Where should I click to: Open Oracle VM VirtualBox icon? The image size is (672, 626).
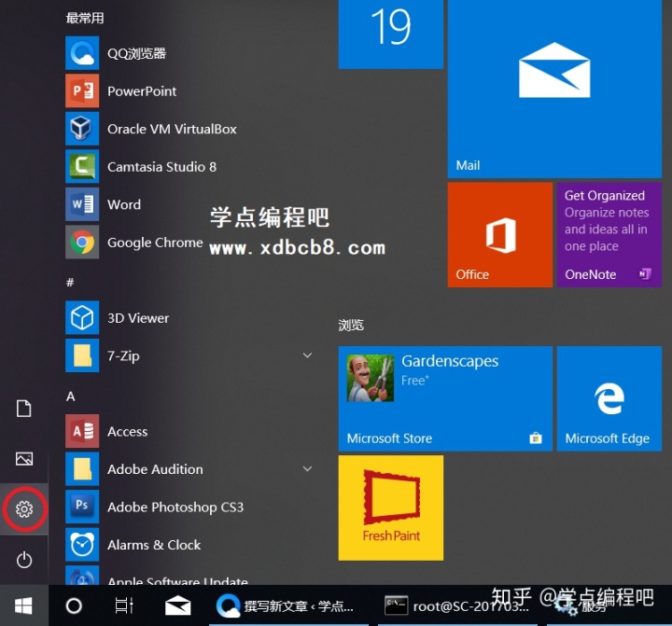[82, 129]
